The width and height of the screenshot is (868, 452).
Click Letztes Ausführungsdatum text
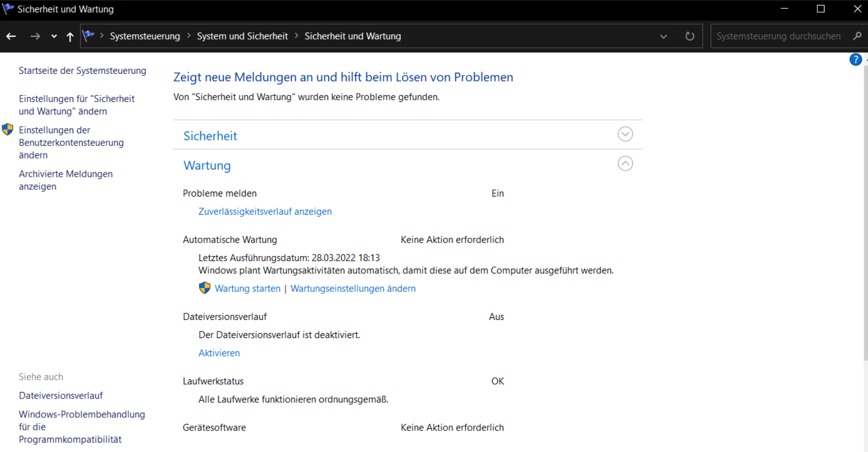(x=289, y=258)
